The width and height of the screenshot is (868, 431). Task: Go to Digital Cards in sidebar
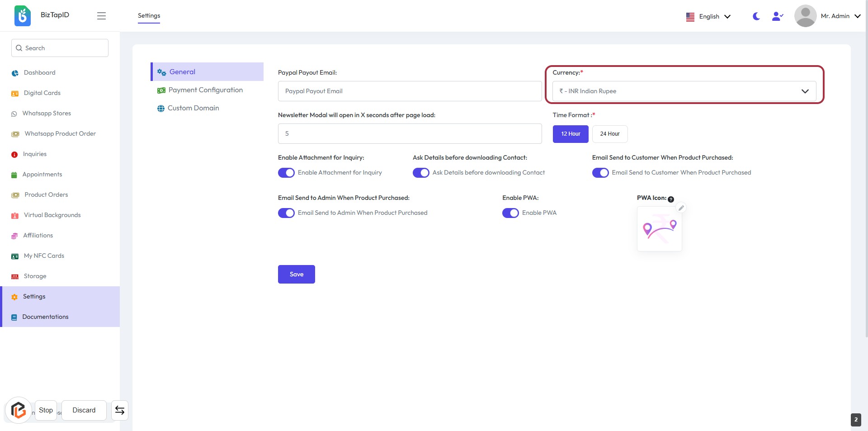(x=42, y=93)
